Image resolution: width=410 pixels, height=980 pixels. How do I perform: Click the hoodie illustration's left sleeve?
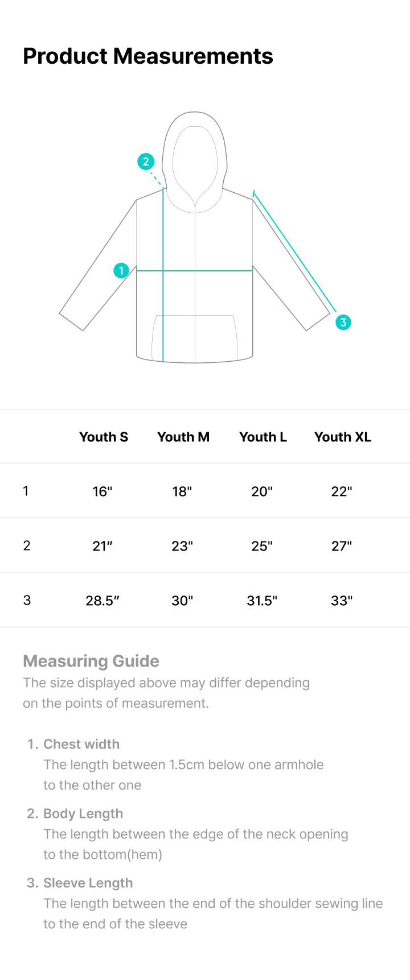point(98,265)
